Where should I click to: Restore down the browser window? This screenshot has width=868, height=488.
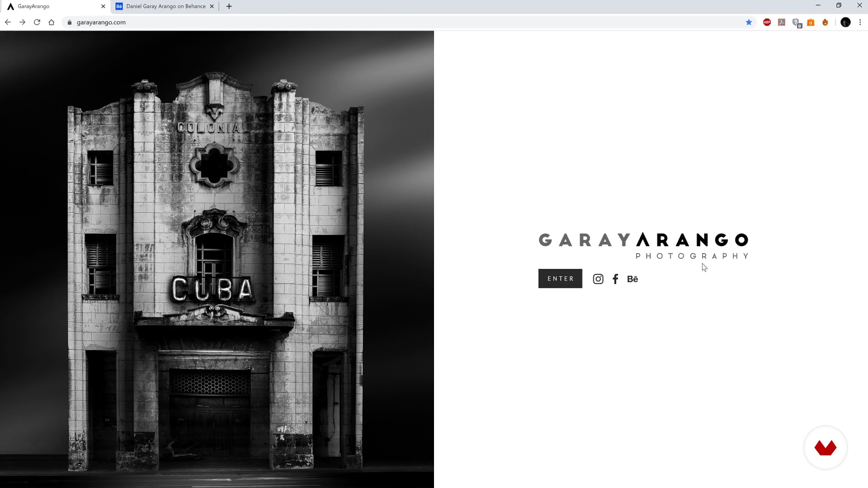839,5
